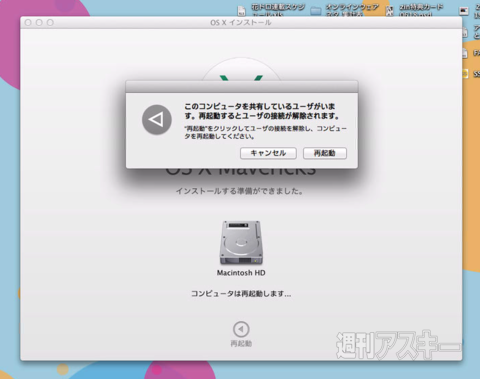480x379 pixels.
Task: Click the "コンピュータは再起動します..." status text
Action: [x=241, y=294]
